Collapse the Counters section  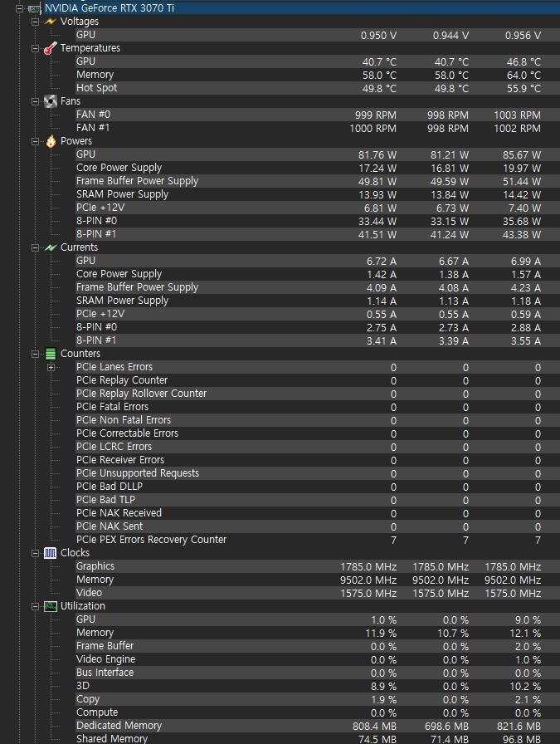coord(35,354)
